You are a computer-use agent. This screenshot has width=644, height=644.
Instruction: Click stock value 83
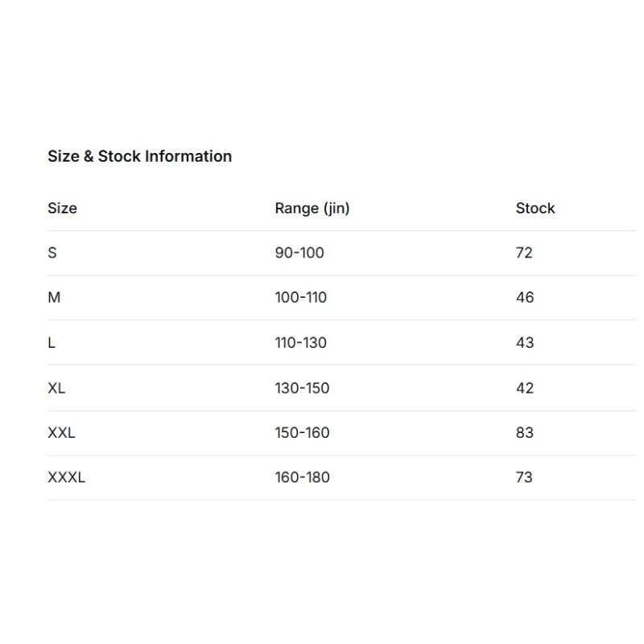point(525,433)
